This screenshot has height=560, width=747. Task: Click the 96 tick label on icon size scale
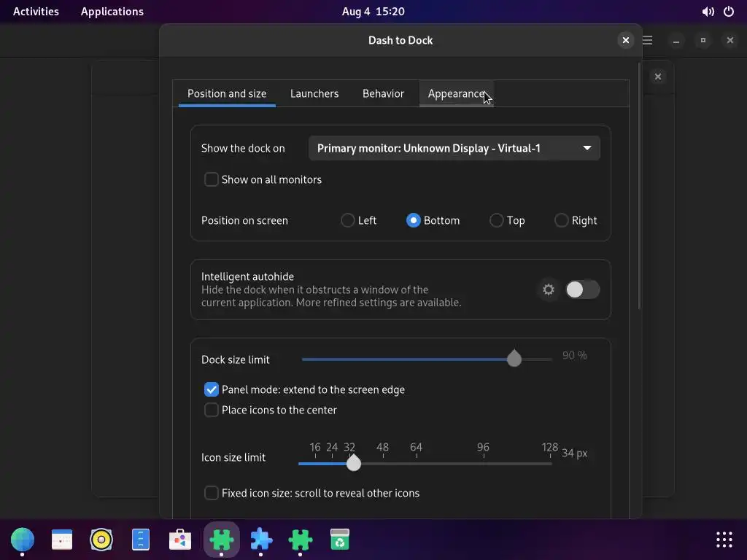483,448
